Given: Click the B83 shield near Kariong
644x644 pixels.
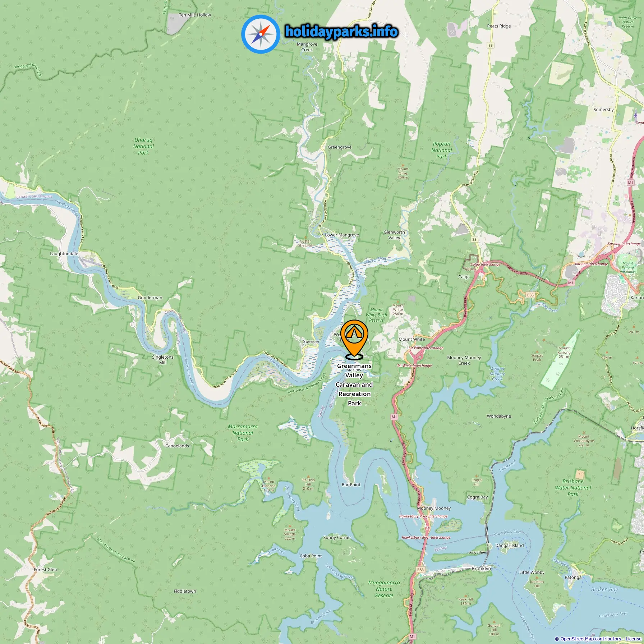Looking at the screenshot, I should point(530,295).
